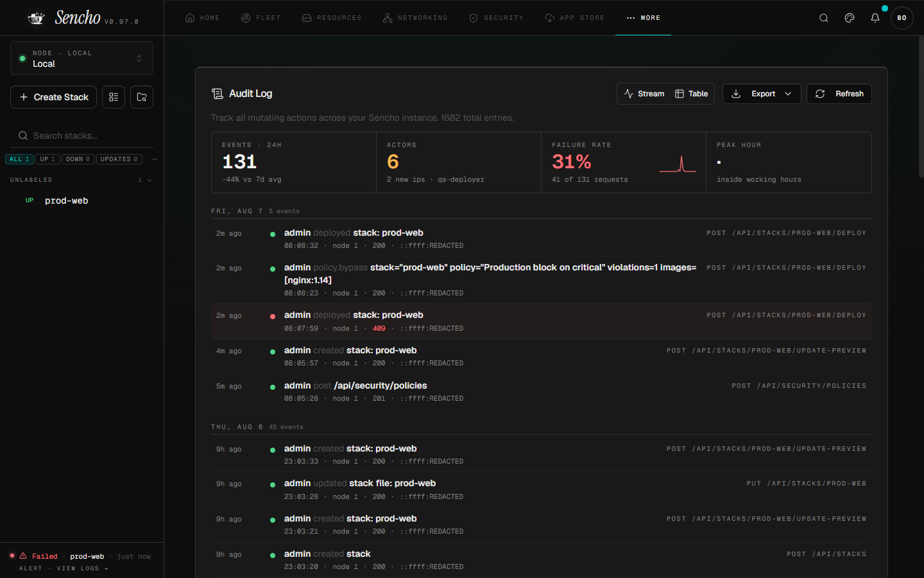Click the v0.97.0 version label
This screenshot has width=924, height=578.
pos(121,22)
